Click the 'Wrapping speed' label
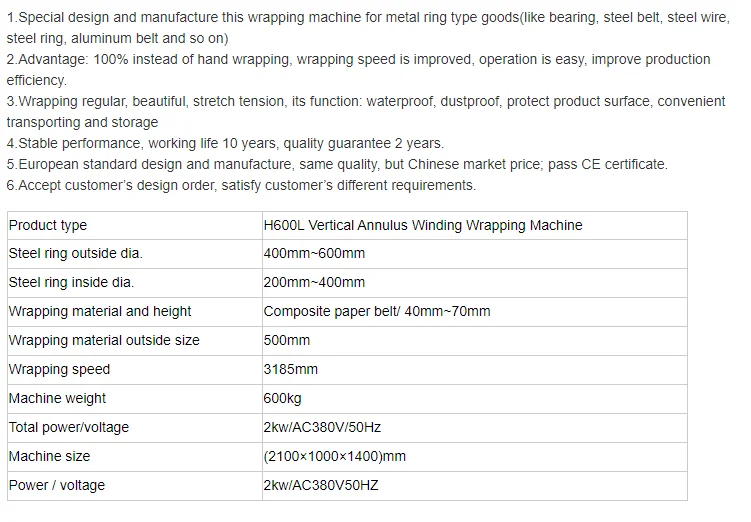This screenshot has width=751, height=522. coord(59,370)
